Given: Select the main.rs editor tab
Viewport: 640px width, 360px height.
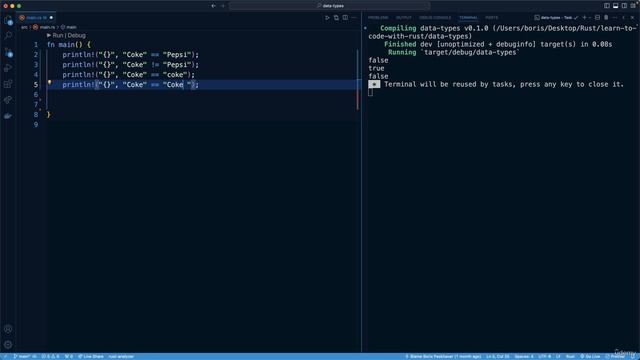Looking at the screenshot, I should click(x=36, y=18).
